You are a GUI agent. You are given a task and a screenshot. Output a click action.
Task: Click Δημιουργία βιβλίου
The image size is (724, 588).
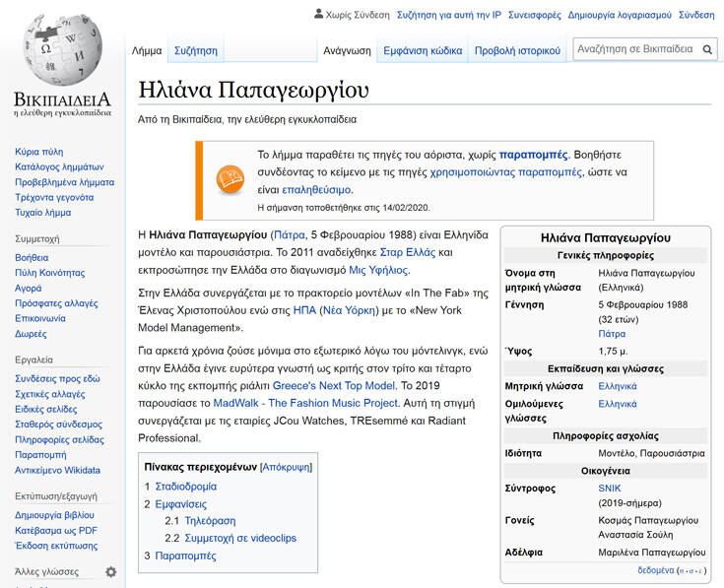pos(54,515)
